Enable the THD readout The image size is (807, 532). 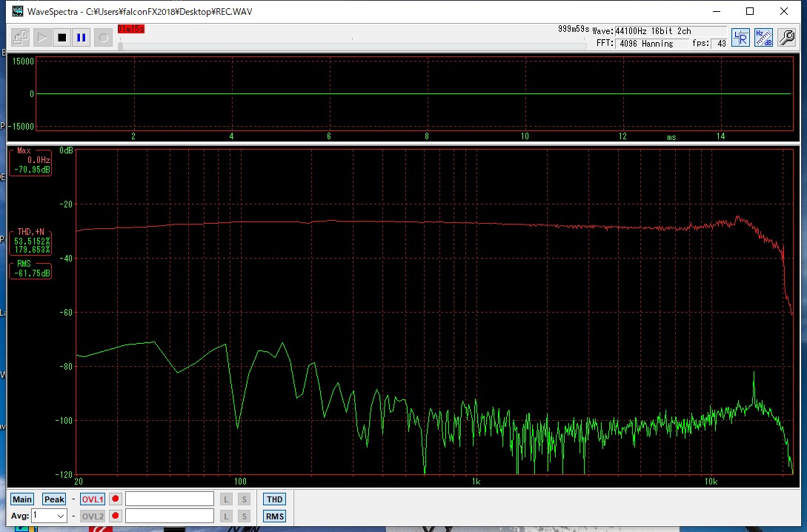pyautogui.click(x=274, y=499)
